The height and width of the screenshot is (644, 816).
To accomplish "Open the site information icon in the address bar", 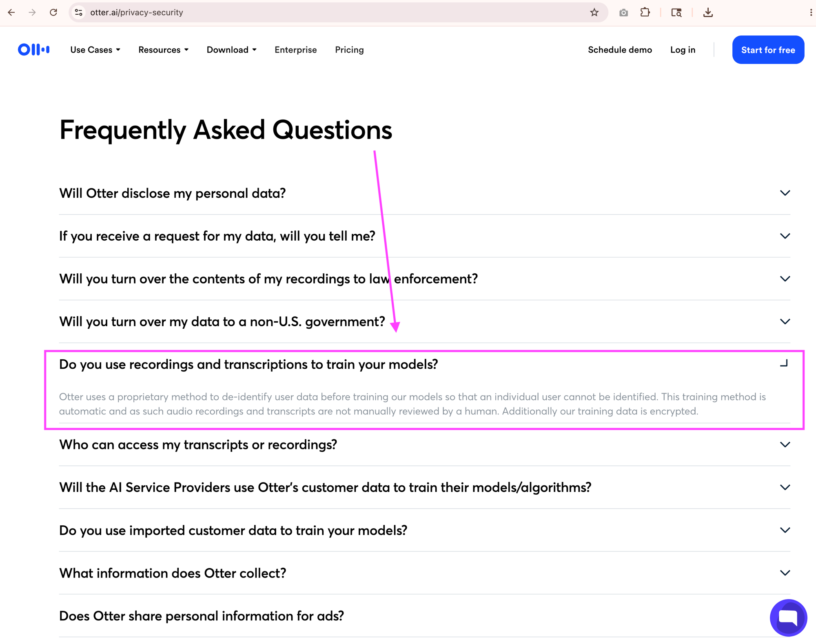I will [x=79, y=13].
